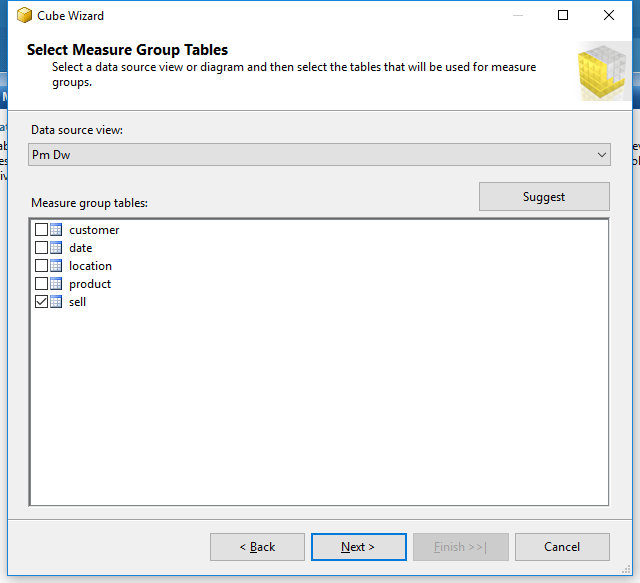The width and height of the screenshot is (640, 583).
Task: Check the date table checkbox
Action: tap(41, 248)
